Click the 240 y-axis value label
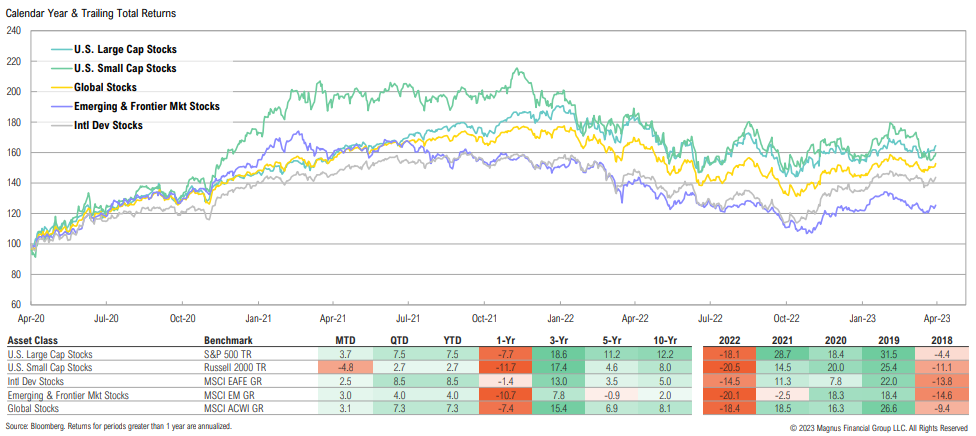 coord(13,30)
